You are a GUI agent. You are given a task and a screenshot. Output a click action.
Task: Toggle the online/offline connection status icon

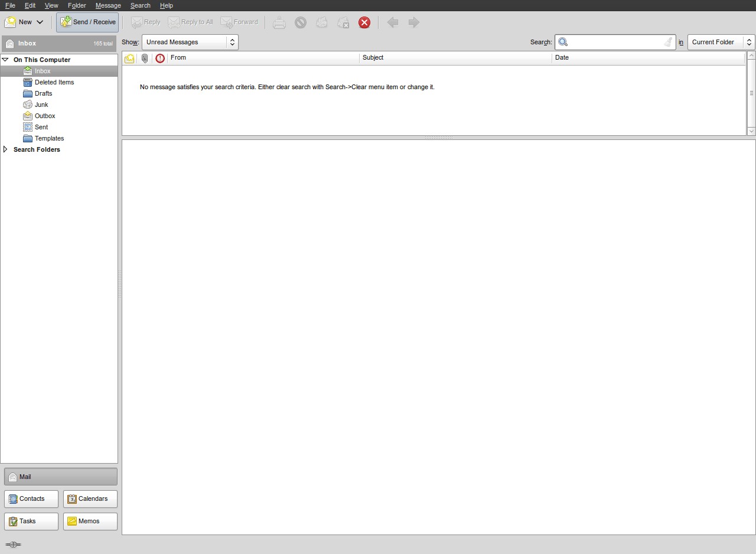coord(13,544)
